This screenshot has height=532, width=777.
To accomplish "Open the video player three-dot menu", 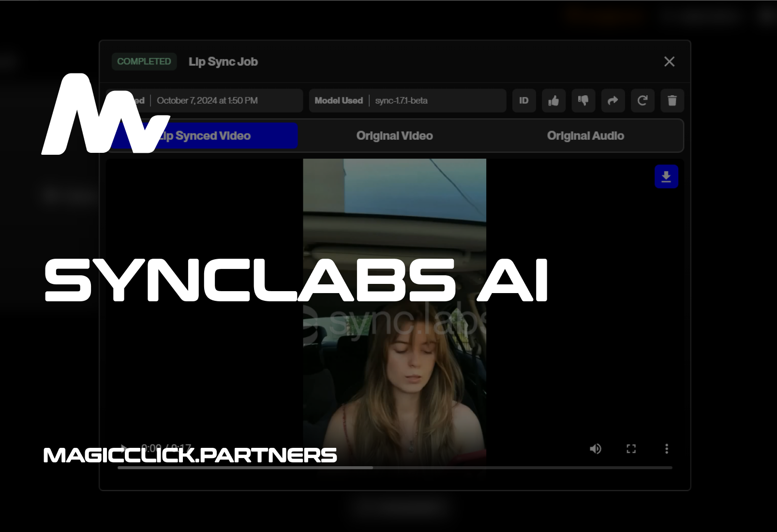I will pyautogui.click(x=667, y=449).
